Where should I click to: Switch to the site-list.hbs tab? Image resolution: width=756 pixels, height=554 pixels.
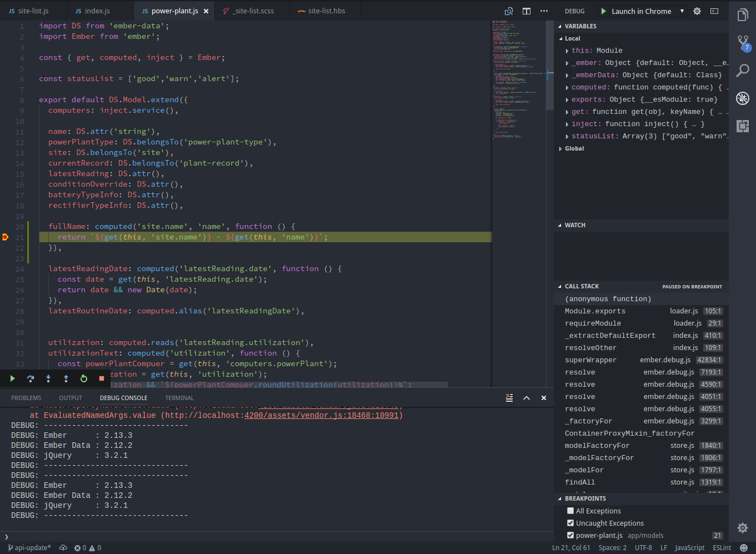[x=326, y=11]
